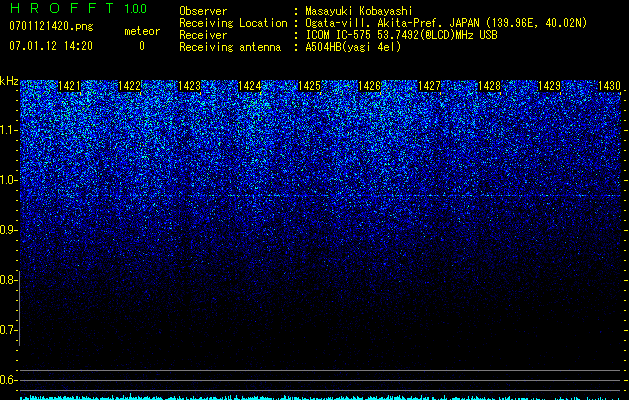Select receiver text ICOM IC-575 53.7492 MHz USB

coord(401,35)
